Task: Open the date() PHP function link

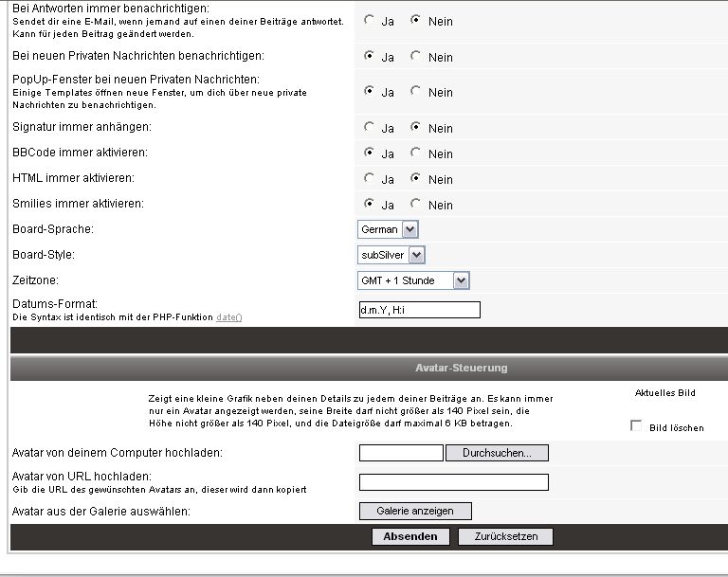Action: pyautogui.click(x=228, y=316)
